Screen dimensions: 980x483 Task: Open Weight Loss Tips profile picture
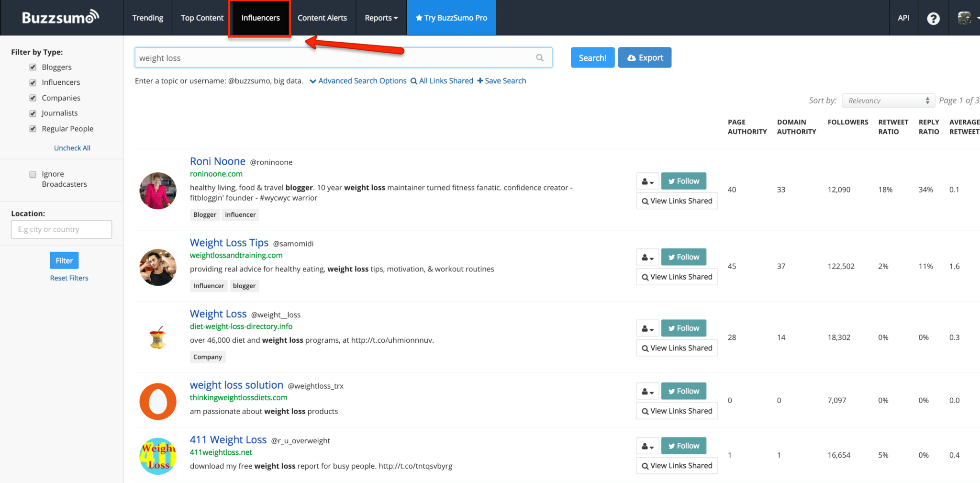point(158,267)
